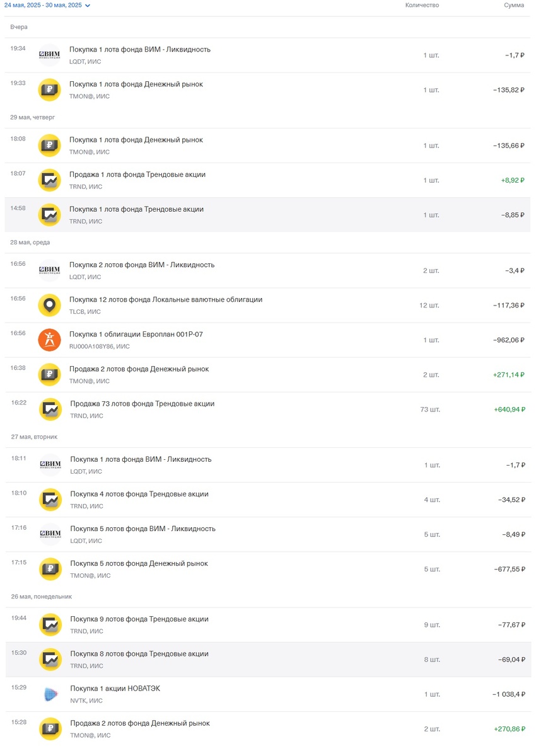Click Трендовые акции icon of the 8-lot purchase
Image resolution: width=558 pixels, height=756 pixels.
pos(50,659)
